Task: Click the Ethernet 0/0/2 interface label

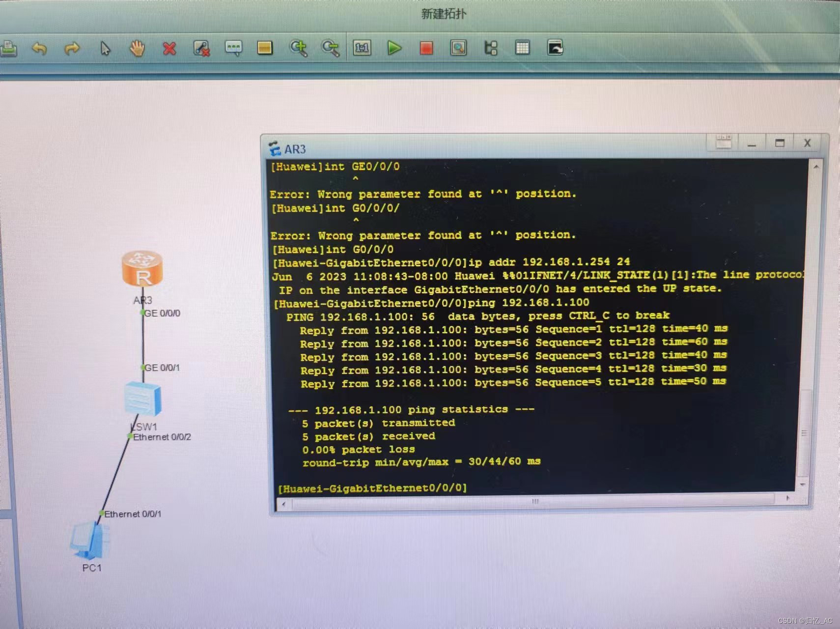Action: [162, 437]
